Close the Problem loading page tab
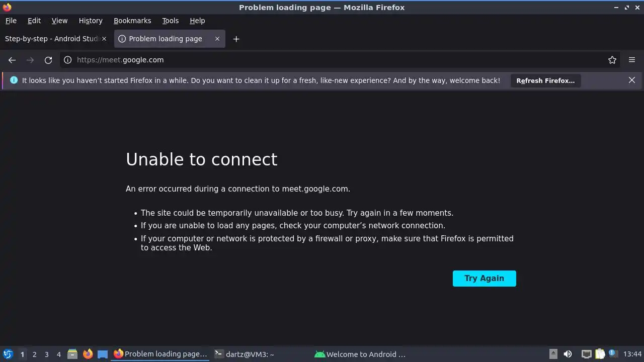Viewport: 644px width, 362px height. tap(217, 39)
